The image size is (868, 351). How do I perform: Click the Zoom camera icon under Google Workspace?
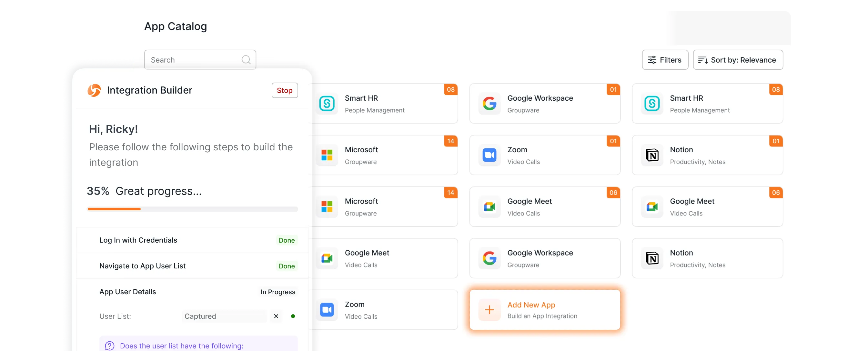click(489, 155)
